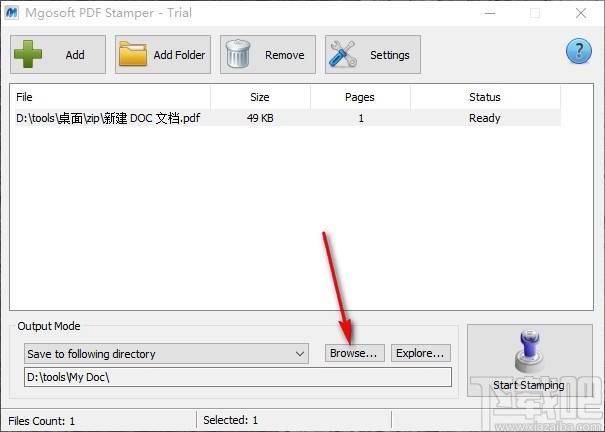Click the Ready status cell
The width and height of the screenshot is (605, 432).
point(485,118)
